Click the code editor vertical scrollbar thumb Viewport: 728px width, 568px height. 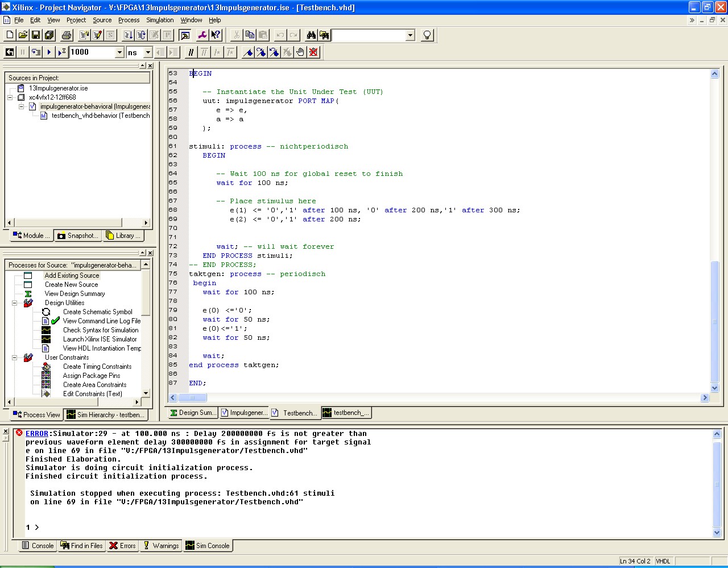click(x=715, y=322)
